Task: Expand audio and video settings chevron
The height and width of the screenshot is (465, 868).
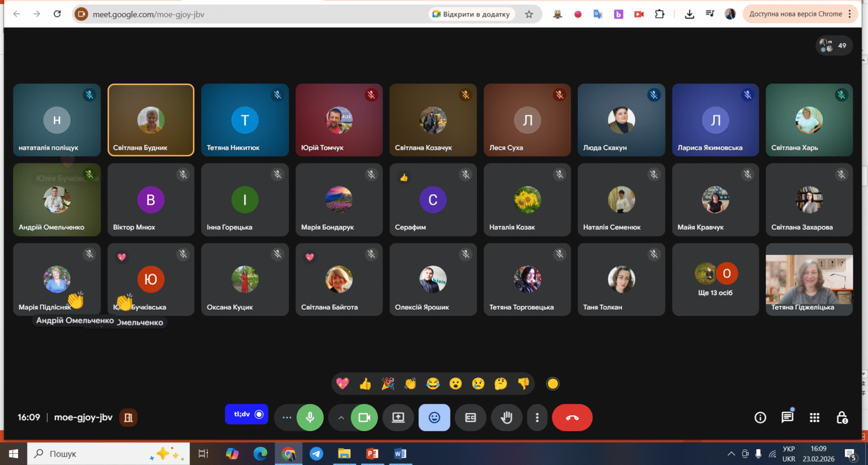Action: (341, 418)
